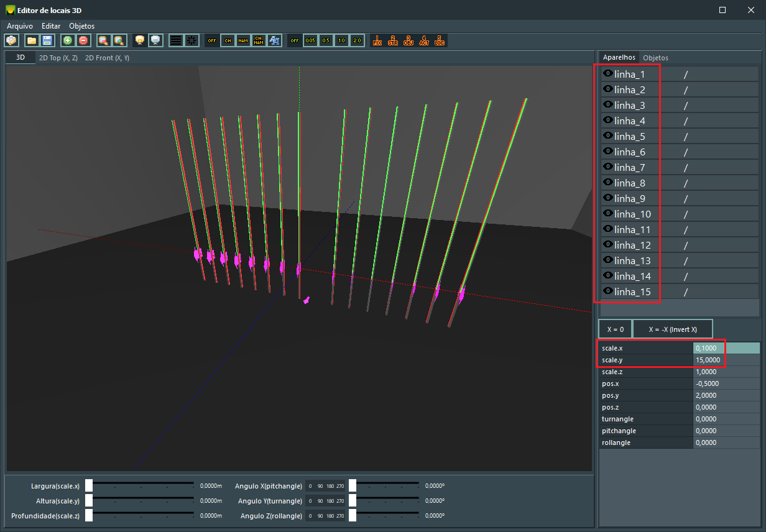Click the green plus add icon
This screenshot has width=766, height=532.
(x=68, y=40)
